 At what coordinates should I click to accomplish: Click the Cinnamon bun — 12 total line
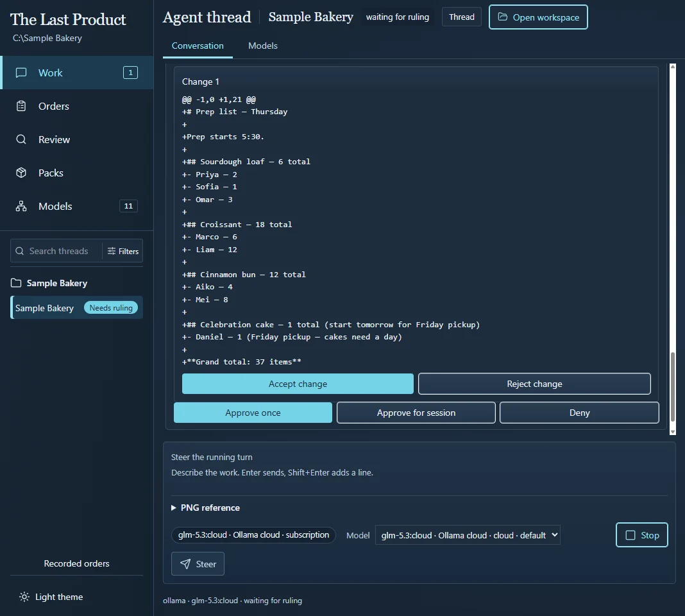click(244, 275)
